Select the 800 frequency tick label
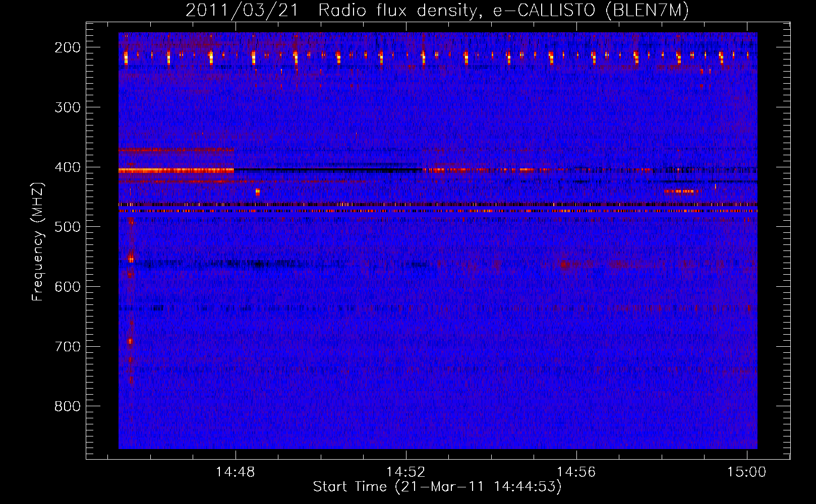This screenshot has height=504, width=816. pyautogui.click(x=67, y=406)
